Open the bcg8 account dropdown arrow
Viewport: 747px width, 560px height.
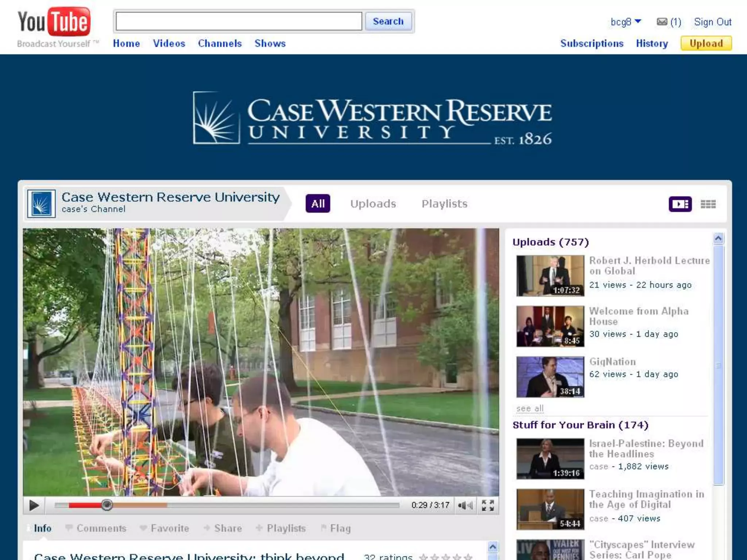tap(638, 22)
